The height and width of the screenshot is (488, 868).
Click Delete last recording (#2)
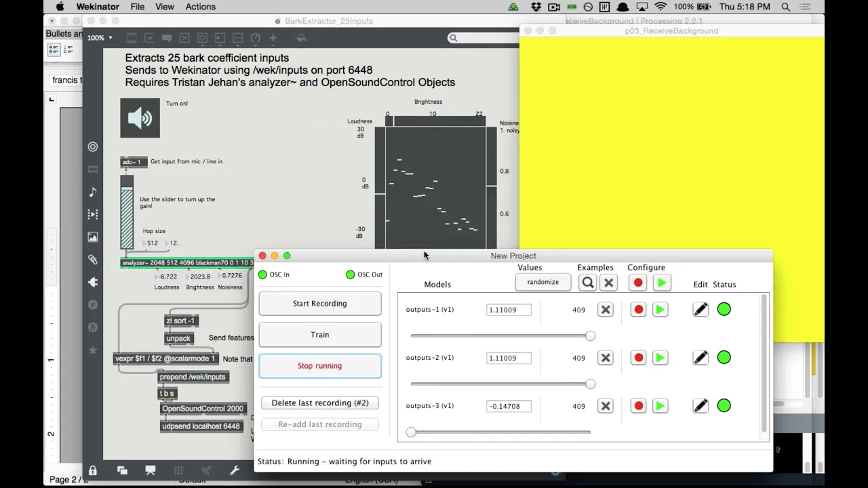320,403
